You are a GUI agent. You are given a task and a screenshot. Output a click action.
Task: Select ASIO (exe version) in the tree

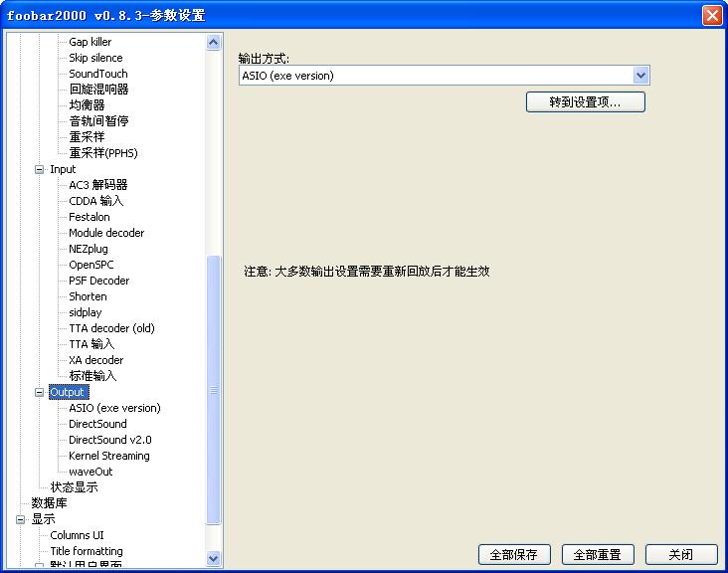[114, 408]
